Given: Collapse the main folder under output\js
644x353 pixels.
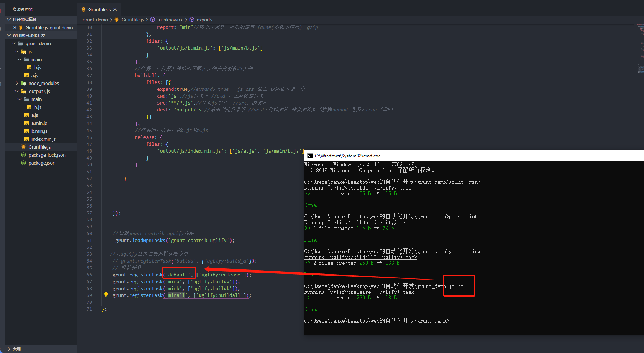Looking at the screenshot, I should [x=20, y=99].
